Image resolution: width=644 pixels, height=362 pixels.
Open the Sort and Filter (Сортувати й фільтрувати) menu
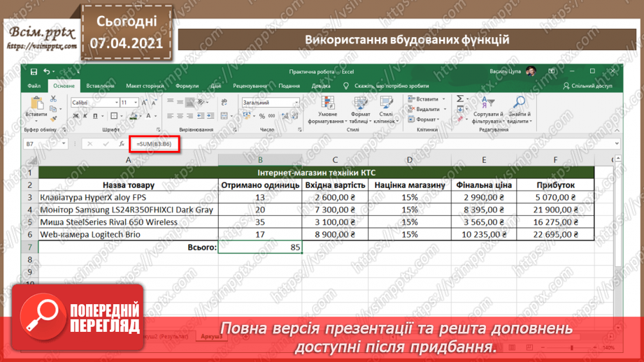click(488, 110)
